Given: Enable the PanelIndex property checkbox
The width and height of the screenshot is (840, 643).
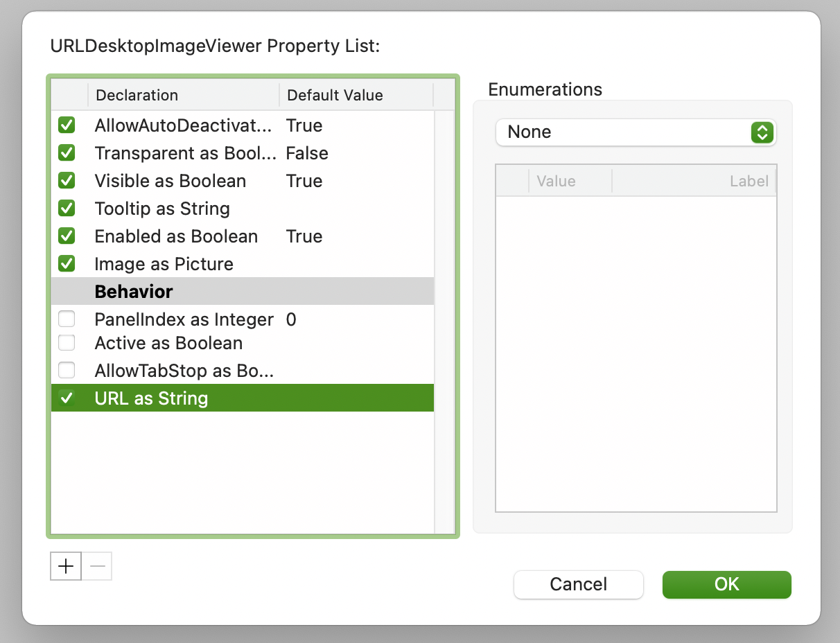Looking at the screenshot, I should click(x=67, y=319).
